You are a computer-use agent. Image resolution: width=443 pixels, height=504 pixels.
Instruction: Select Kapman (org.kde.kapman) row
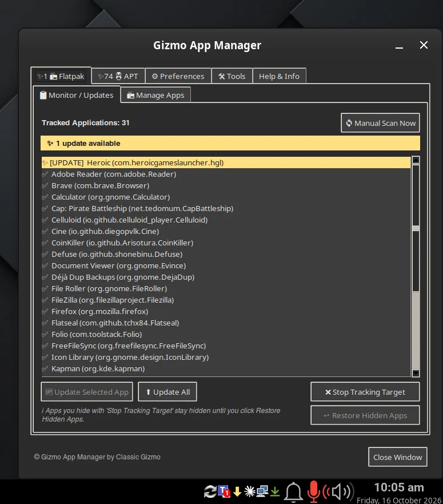click(x=226, y=368)
